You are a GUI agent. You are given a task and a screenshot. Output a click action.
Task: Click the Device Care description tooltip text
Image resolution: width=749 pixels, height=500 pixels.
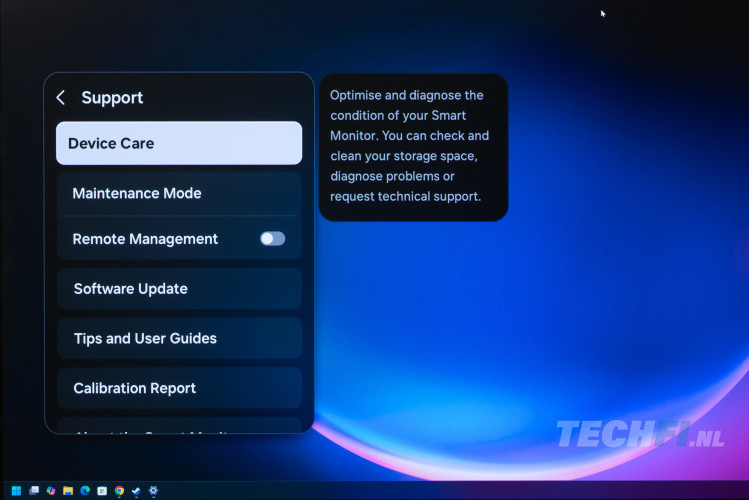tap(409, 146)
